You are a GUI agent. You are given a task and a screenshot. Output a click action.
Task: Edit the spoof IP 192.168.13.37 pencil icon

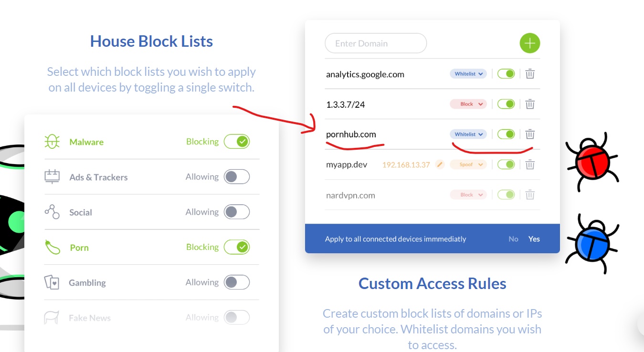point(440,165)
